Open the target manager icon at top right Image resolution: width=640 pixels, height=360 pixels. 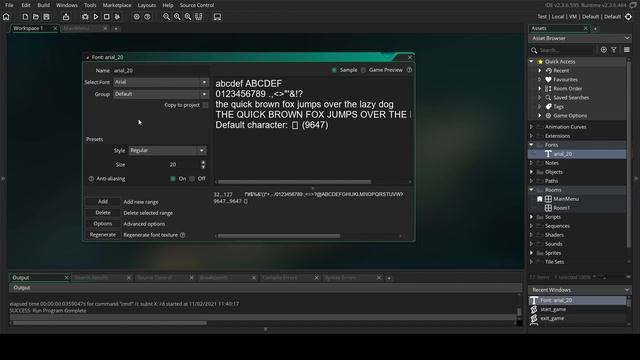(x=629, y=17)
